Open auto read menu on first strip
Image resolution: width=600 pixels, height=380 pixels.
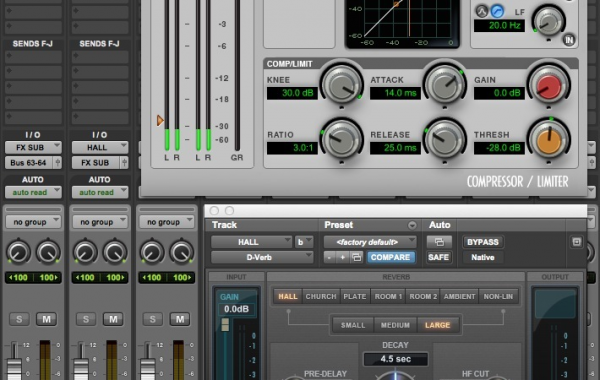point(33,192)
